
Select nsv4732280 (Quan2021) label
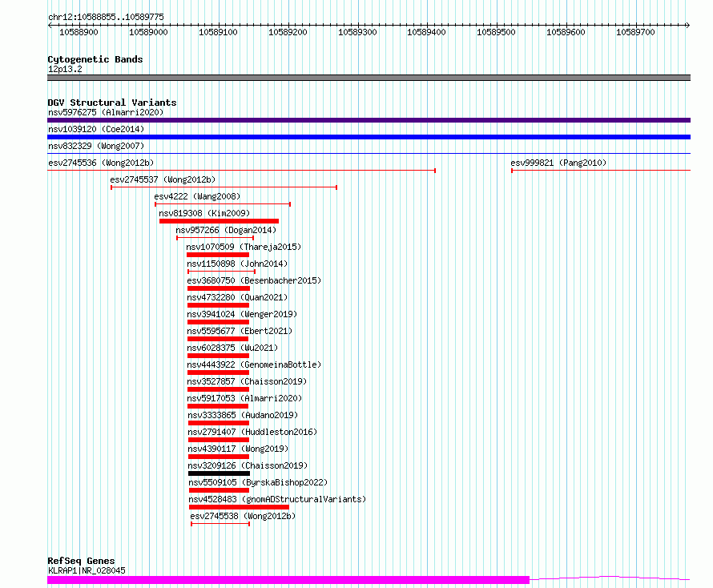point(237,297)
